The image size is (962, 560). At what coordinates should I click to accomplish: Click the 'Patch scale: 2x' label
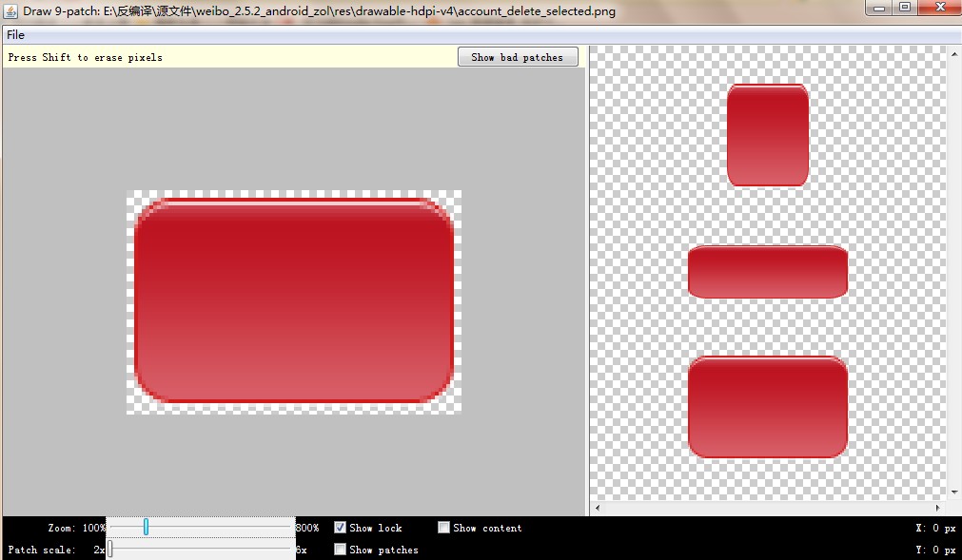[x=56, y=550]
